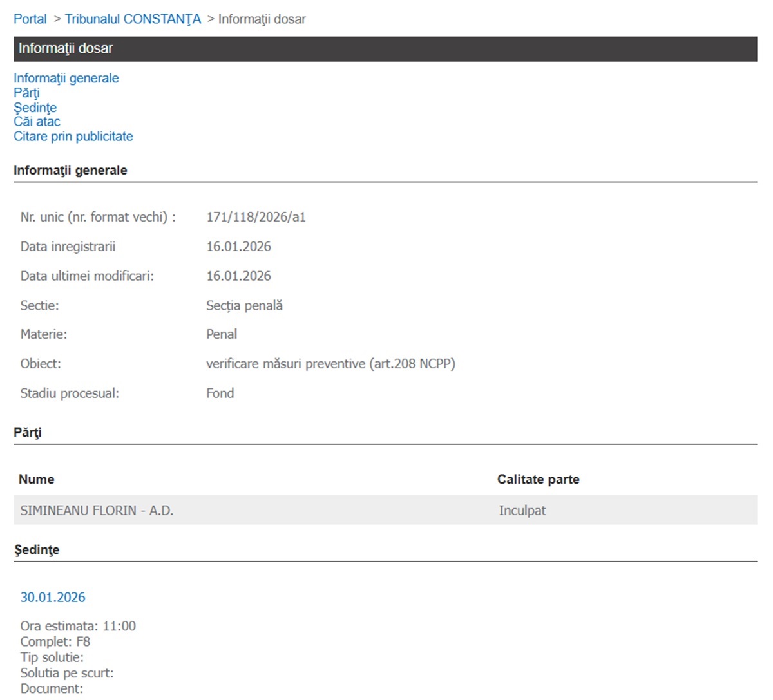Select the Inculpat party role cell
This screenshot has height=700, width=773.
(x=522, y=511)
